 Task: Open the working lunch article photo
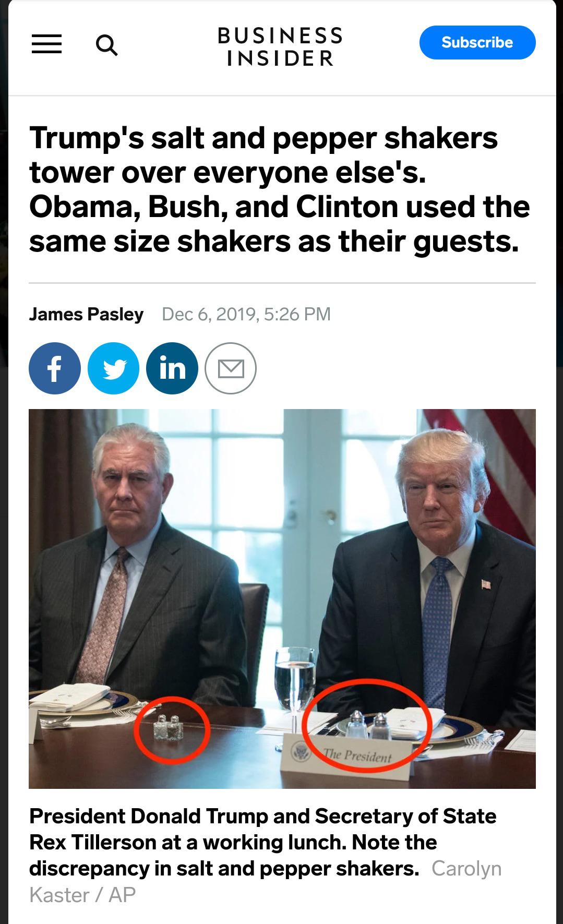pos(282,598)
